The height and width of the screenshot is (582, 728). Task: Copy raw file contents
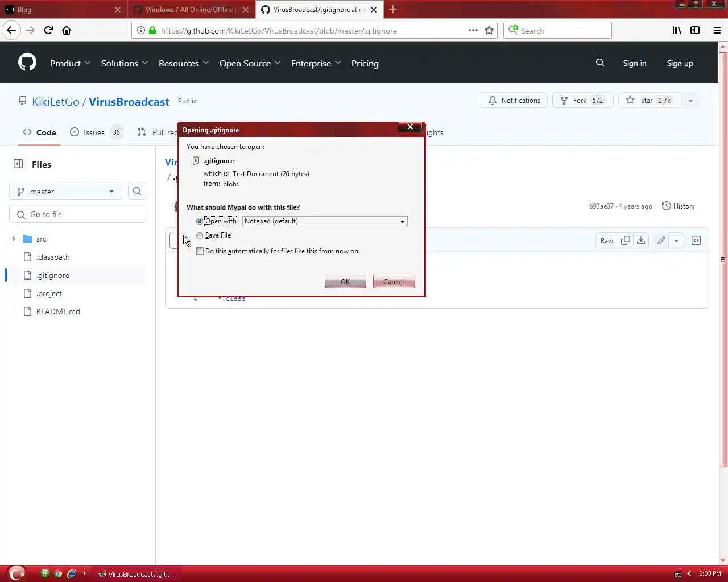pos(626,240)
